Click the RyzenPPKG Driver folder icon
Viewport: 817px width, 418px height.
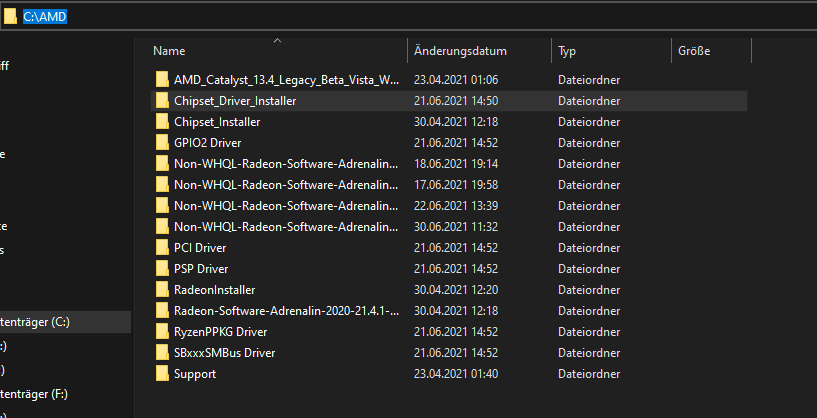pos(163,332)
